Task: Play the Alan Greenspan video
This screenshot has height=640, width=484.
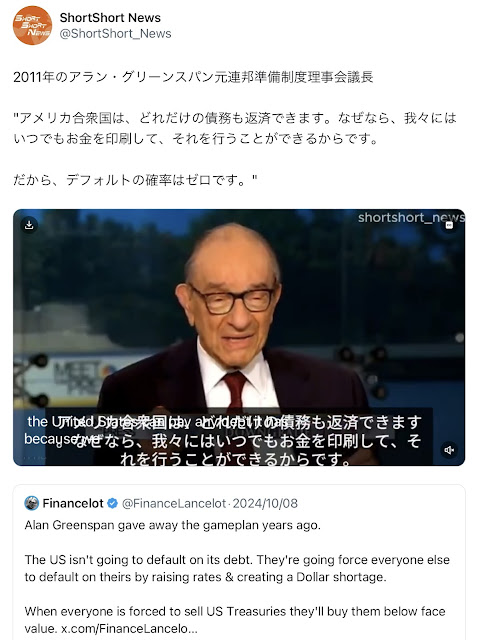Action: coord(239,337)
